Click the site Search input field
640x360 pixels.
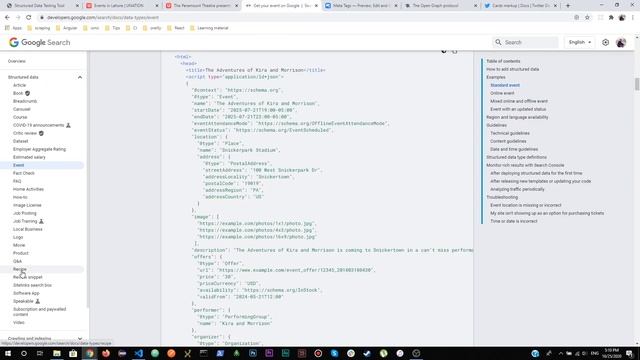525,42
